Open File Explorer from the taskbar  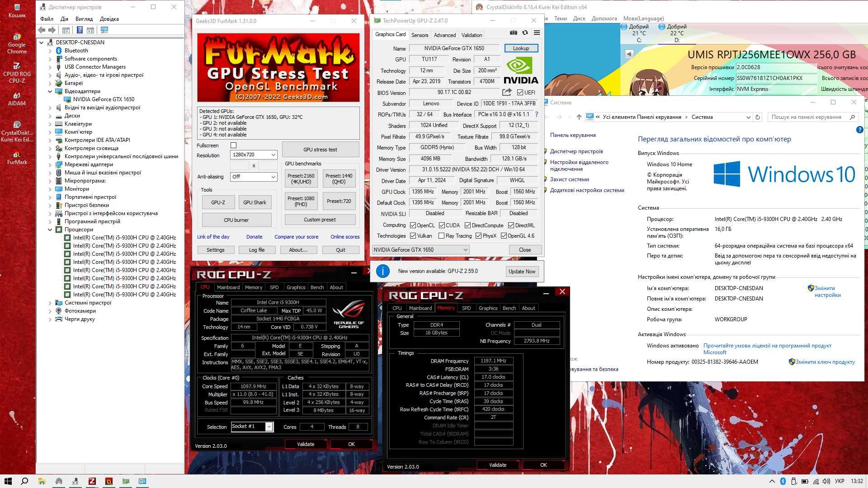click(42, 481)
